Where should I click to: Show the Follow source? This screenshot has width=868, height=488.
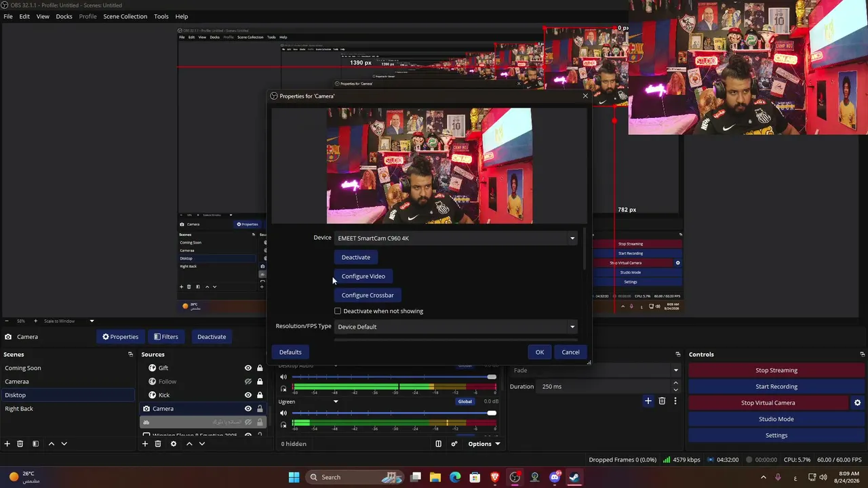point(248,382)
